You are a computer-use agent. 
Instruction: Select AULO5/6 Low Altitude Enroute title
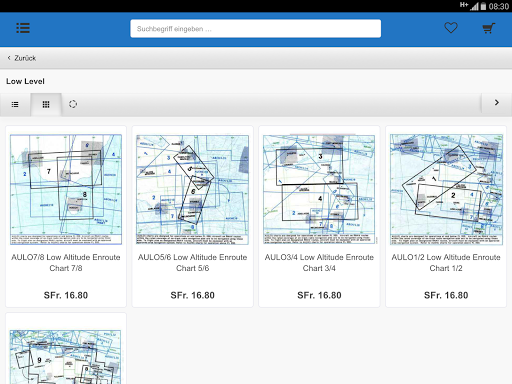click(x=193, y=263)
